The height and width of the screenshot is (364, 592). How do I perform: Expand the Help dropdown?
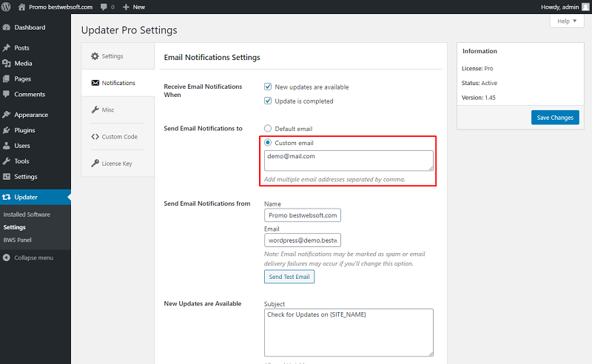click(x=567, y=21)
